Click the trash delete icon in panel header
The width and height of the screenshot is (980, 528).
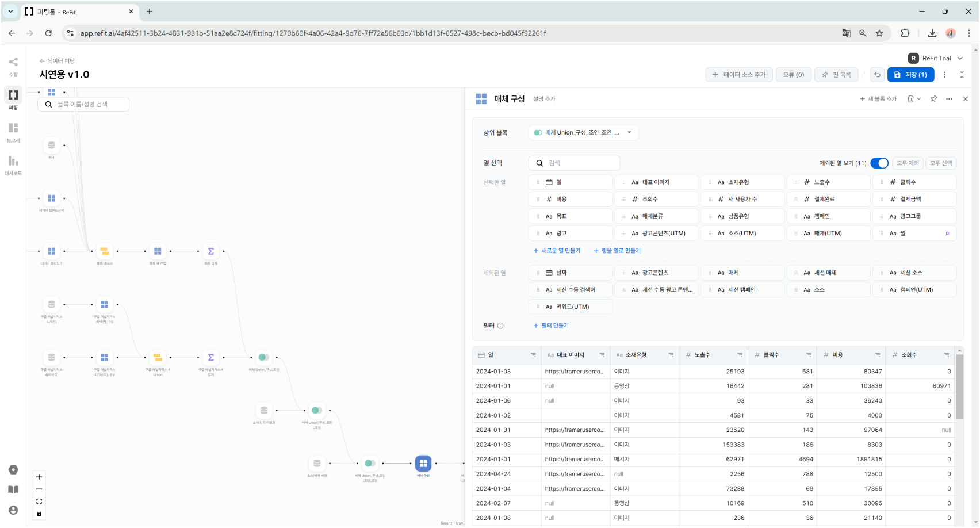(910, 99)
